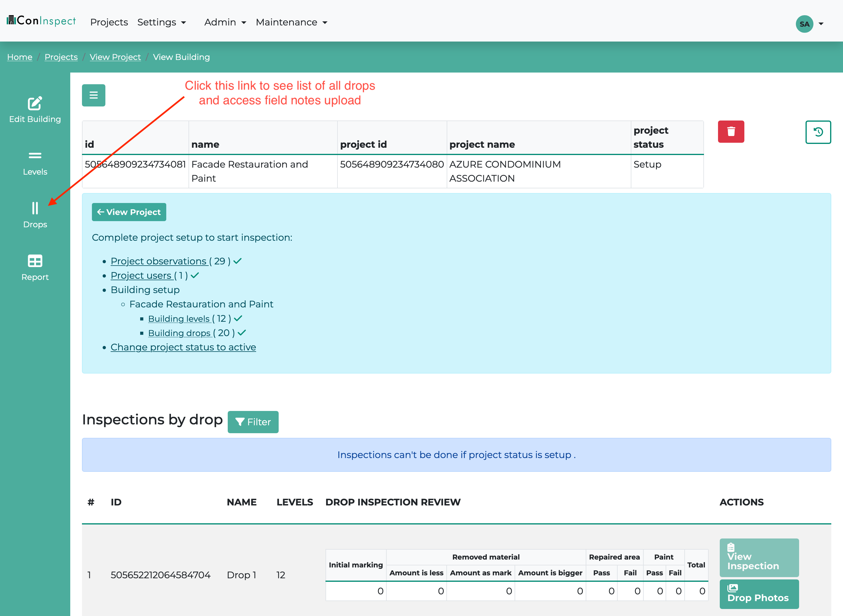Open the Maintenance dropdown menu

click(x=292, y=22)
